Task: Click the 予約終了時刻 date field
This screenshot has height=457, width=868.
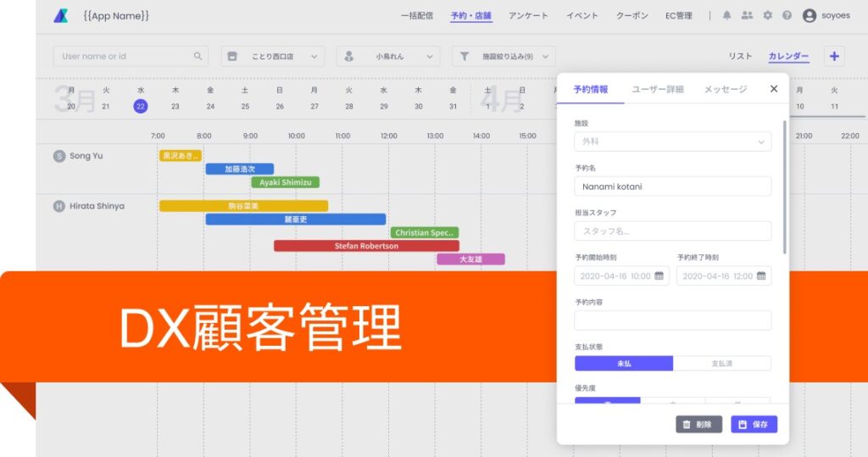Action: tap(724, 276)
